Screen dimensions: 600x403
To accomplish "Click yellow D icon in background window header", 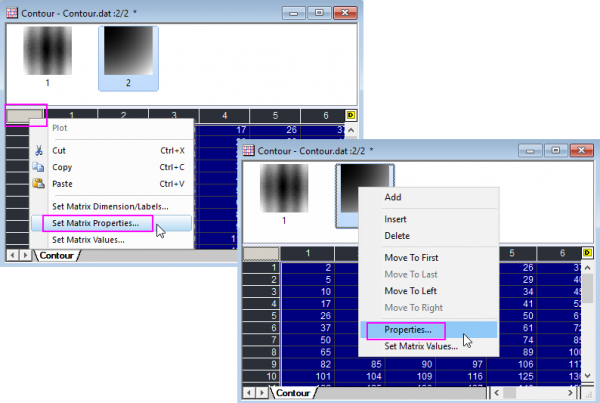I will pos(349,116).
